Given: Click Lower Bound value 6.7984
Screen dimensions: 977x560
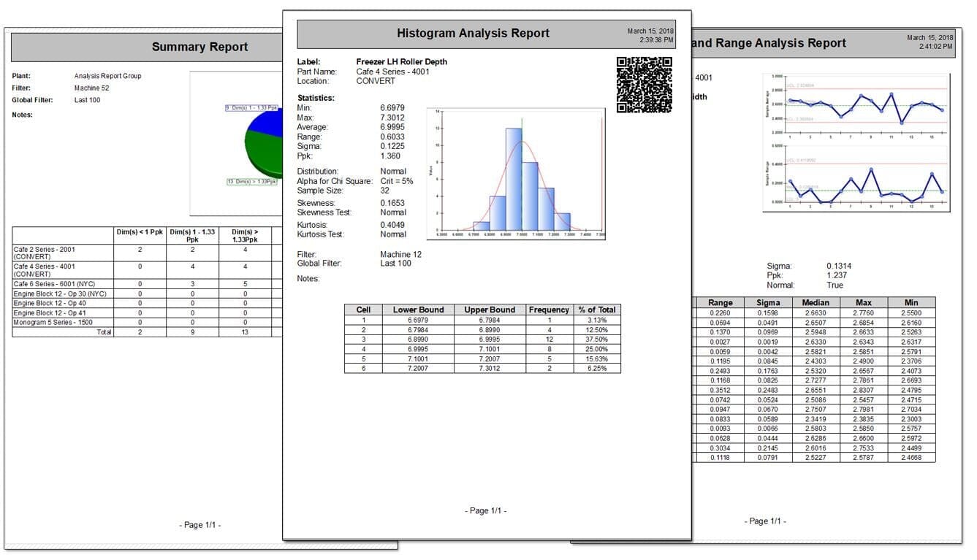Looking at the screenshot, I should tap(419, 329).
